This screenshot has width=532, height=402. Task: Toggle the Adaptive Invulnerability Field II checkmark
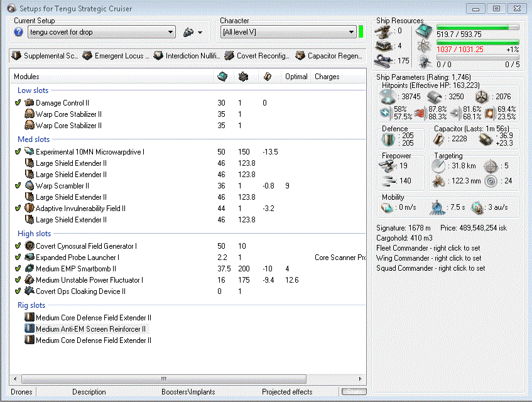(18, 209)
